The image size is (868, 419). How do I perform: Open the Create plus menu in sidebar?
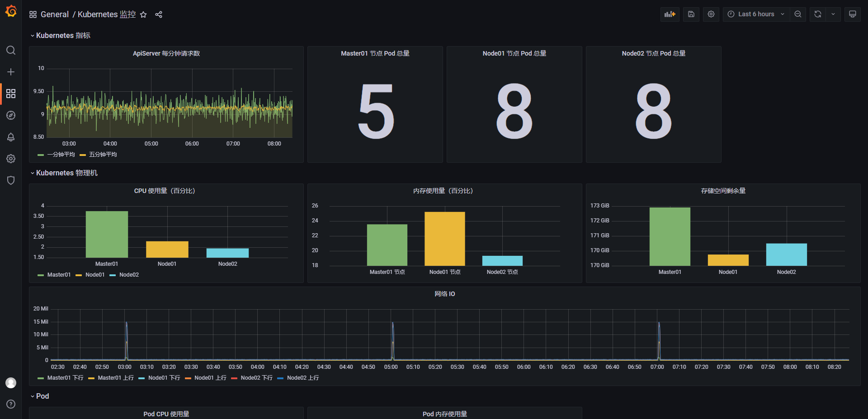[x=11, y=72]
